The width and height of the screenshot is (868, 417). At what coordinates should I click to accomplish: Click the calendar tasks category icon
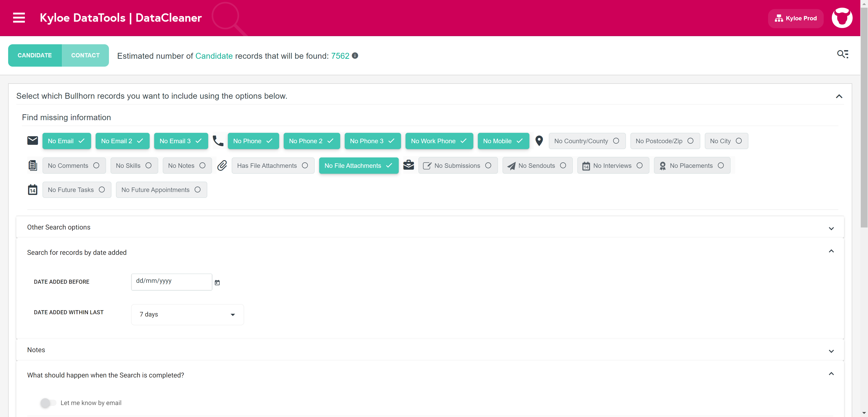coord(33,190)
